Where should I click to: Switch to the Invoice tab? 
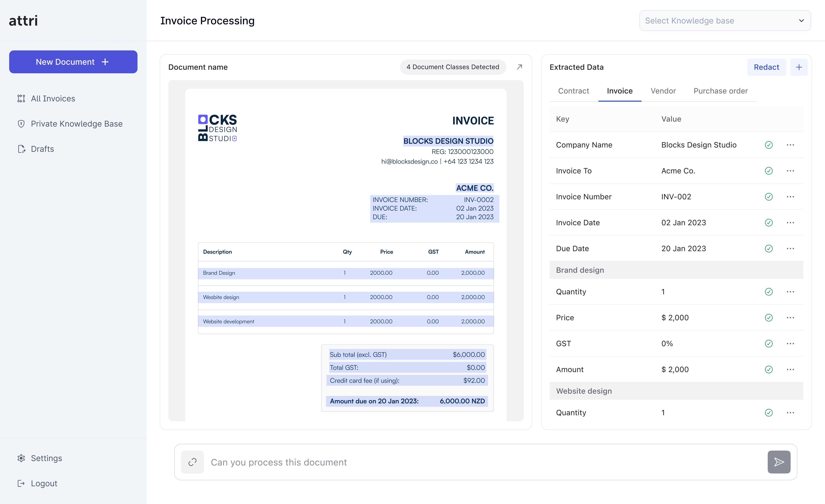(x=620, y=91)
